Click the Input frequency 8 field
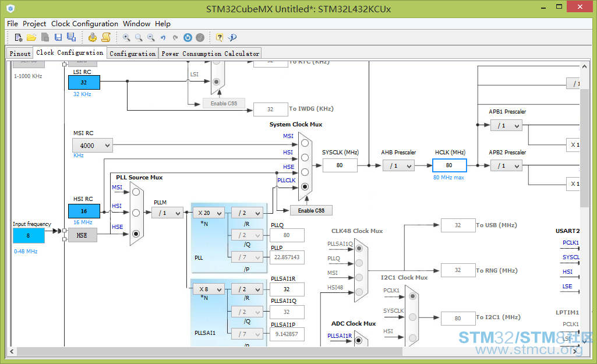Image resolution: width=597 pixels, height=364 pixels. pyautogui.click(x=29, y=236)
